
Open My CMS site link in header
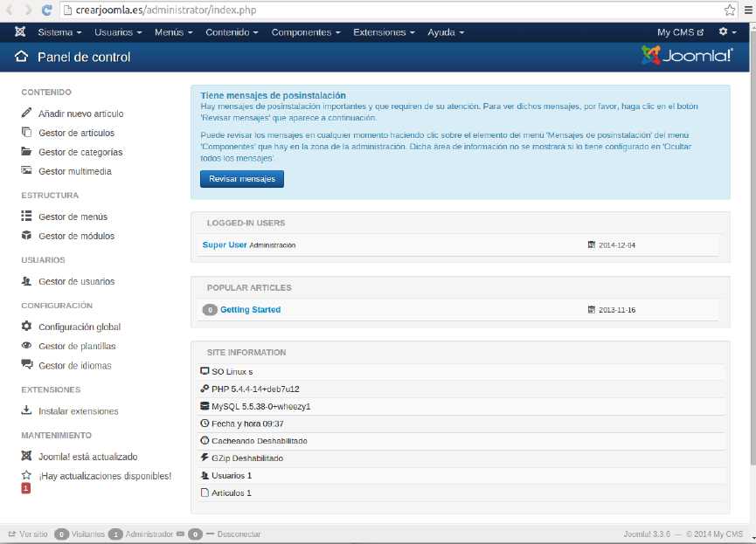coord(680,32)
